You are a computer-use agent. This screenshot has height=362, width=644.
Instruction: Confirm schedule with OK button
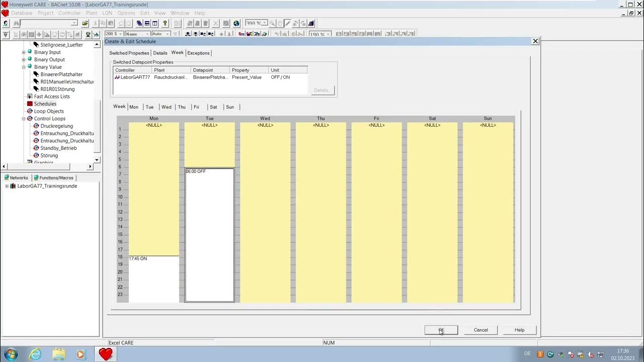pyautogui.click(x=441, y=330)
